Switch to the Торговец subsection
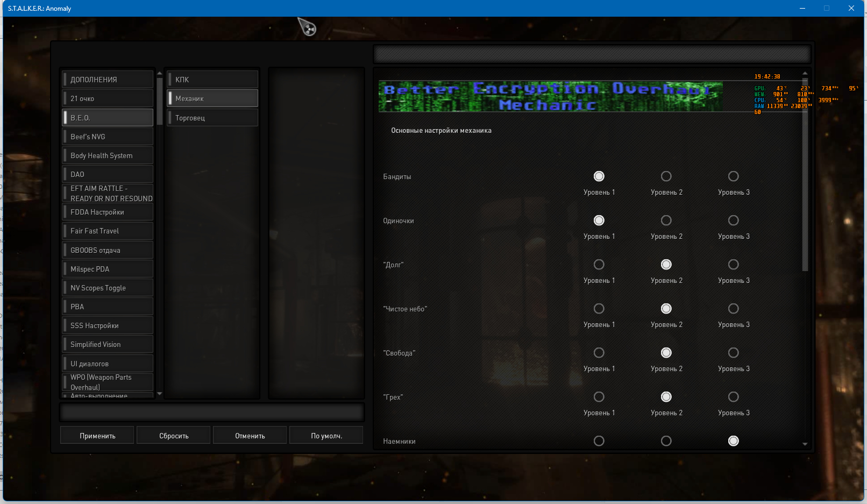867x504 pixels. [212, 118]
